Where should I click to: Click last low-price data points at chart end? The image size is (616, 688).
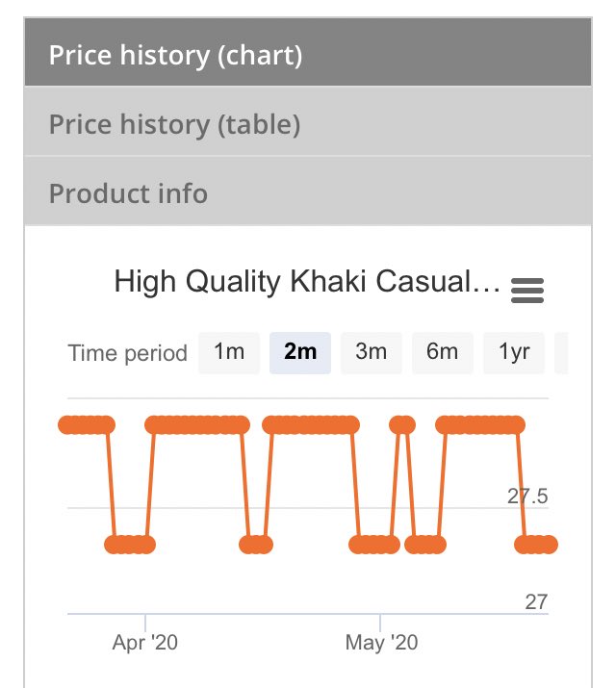(536, 545)
